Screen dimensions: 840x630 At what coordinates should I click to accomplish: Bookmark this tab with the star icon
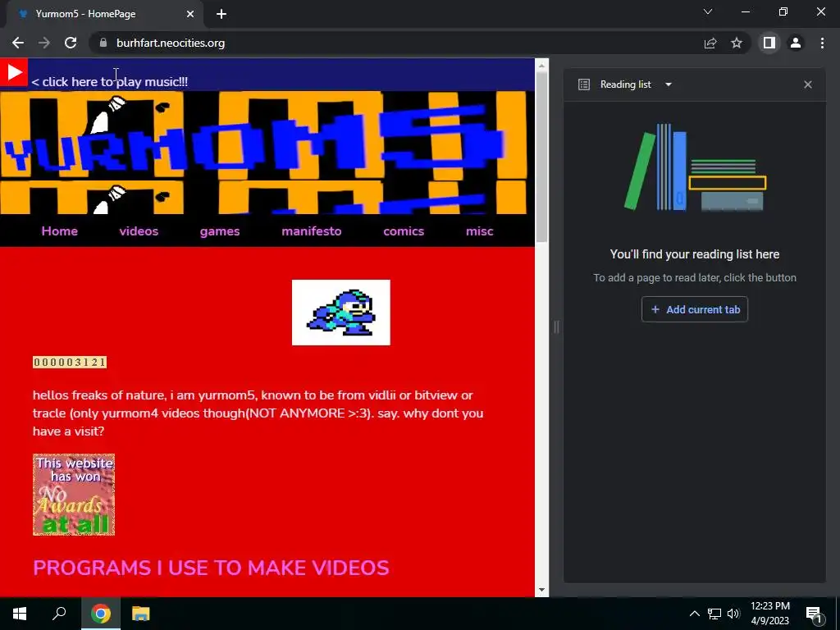coord(737,43)
